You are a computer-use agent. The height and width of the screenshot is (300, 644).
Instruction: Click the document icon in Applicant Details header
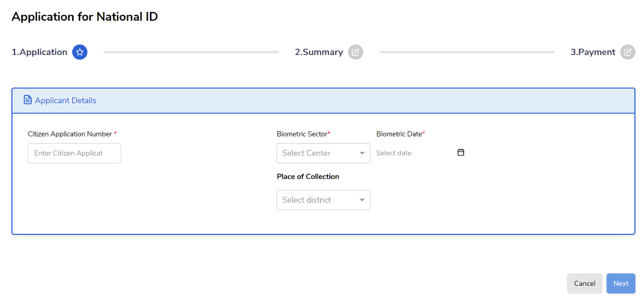(x=27, y=100)
